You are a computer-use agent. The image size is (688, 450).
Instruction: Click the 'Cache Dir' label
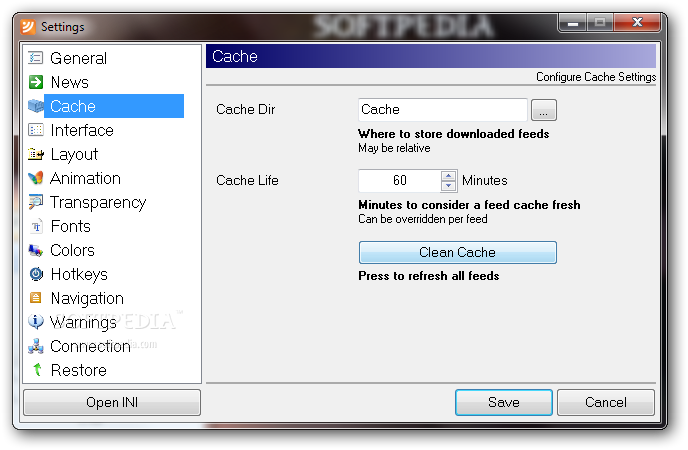(x=245, y=110)
